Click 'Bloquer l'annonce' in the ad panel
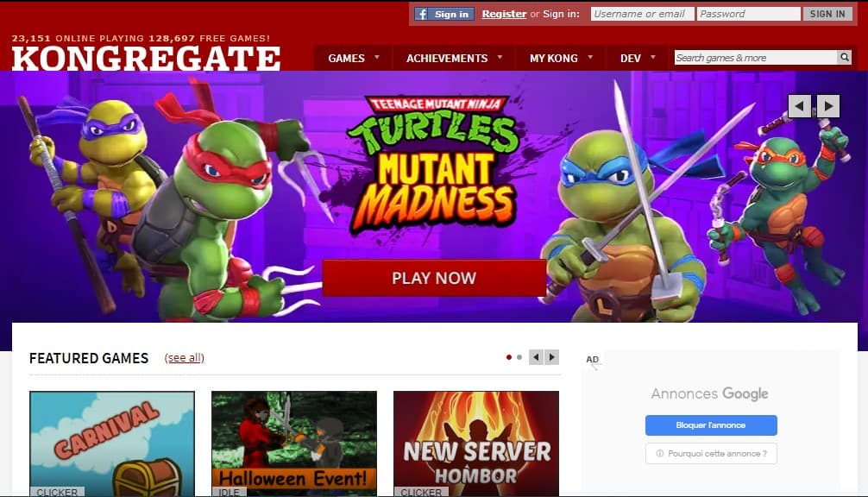868x497 pixels. point(710,425)
